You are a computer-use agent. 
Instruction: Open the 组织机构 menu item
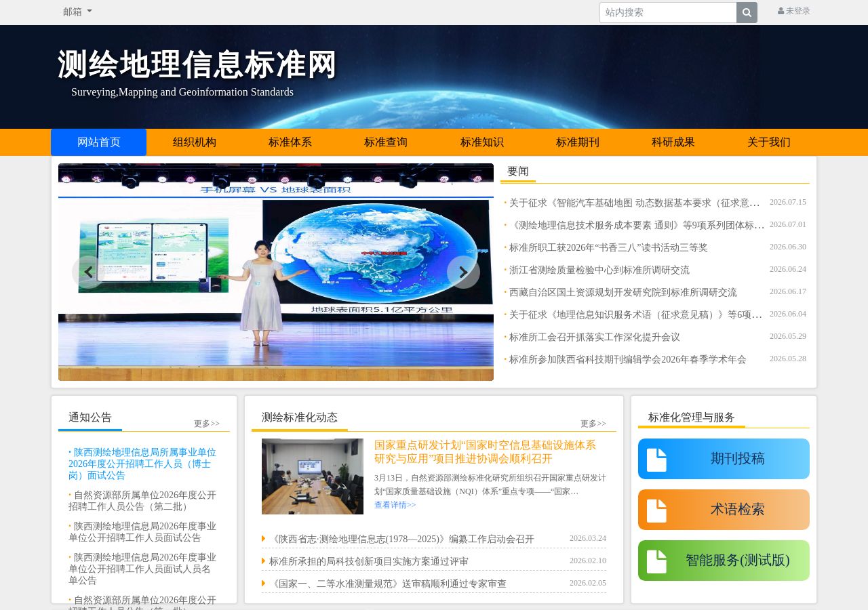coord(195,142)
